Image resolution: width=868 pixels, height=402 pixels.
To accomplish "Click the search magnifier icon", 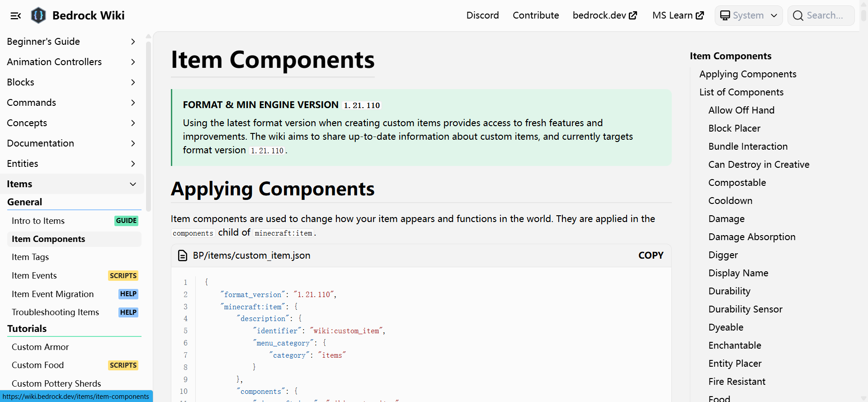I will point(798,16).
